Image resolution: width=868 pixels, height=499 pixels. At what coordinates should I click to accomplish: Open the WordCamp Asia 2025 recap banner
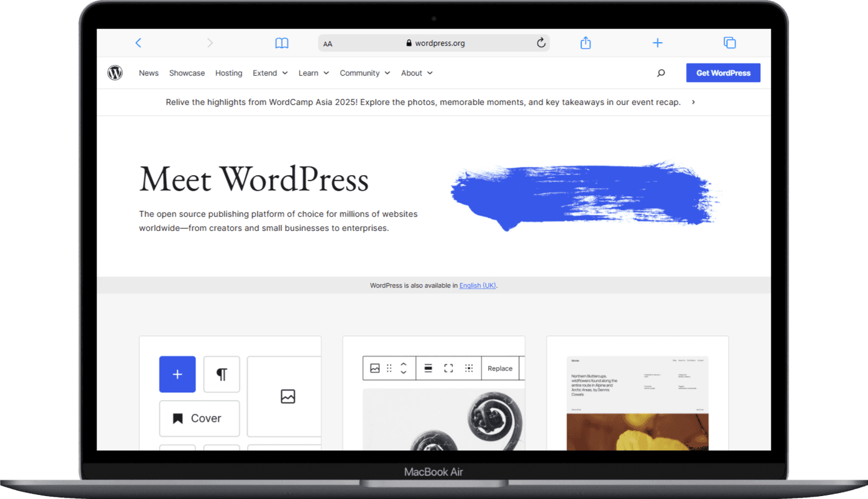point(423,102)
